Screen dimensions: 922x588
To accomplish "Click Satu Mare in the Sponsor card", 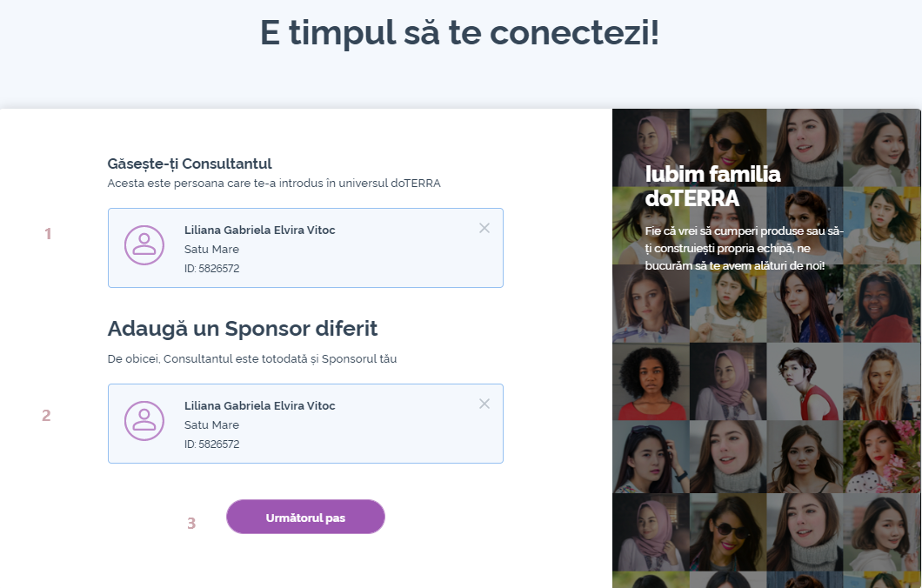I will click(211, 425).
